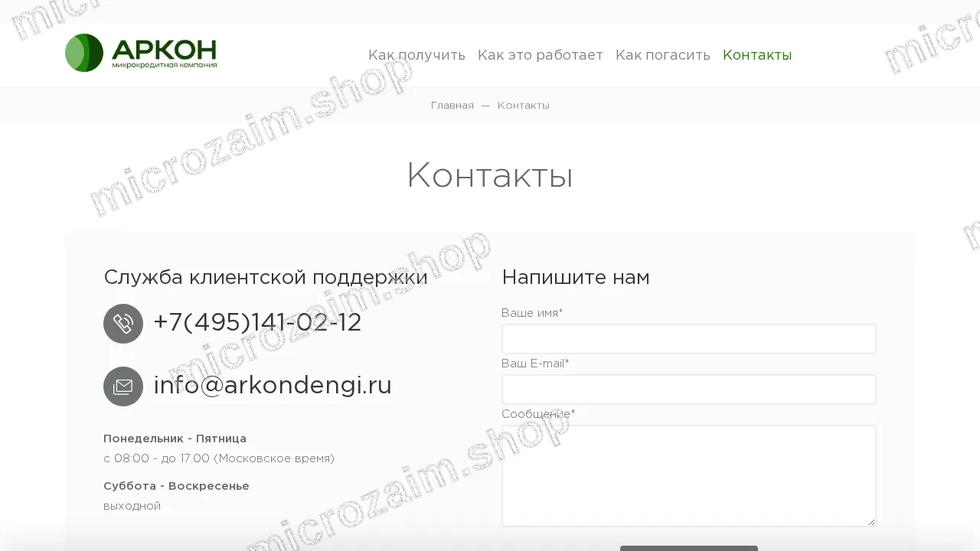This screenshot has width=980, height=551.
Task: Open the Как получить menu item
Action: coord(416,55)
